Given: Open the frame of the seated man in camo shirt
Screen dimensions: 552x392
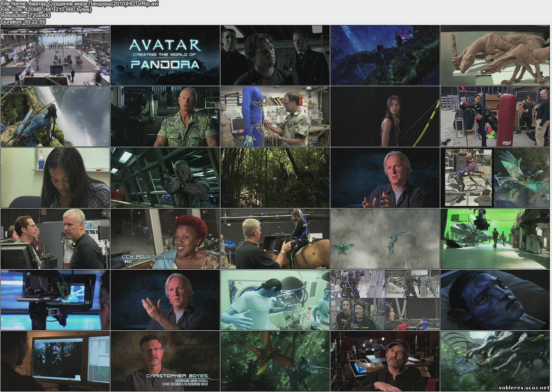Looking at the screenshot, I should coord(165,116).
